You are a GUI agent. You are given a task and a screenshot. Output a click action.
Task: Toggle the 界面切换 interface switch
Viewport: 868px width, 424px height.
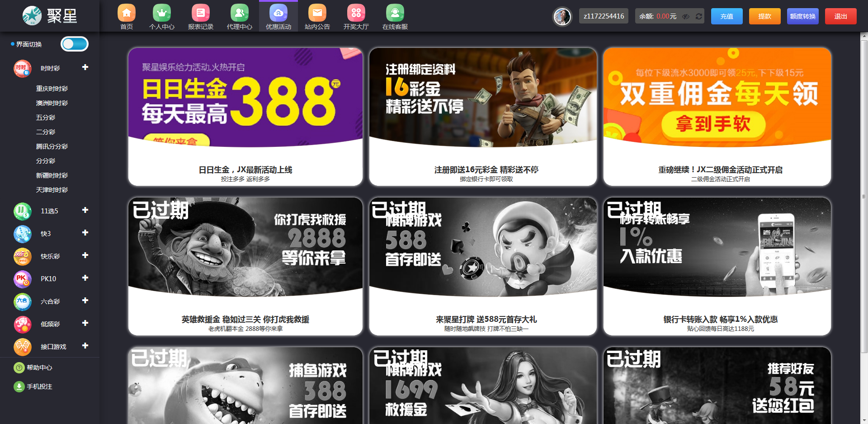click(75, 44)
